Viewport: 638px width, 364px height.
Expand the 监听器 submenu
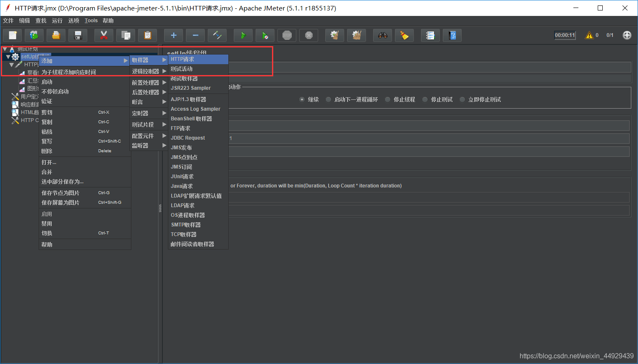149,146
